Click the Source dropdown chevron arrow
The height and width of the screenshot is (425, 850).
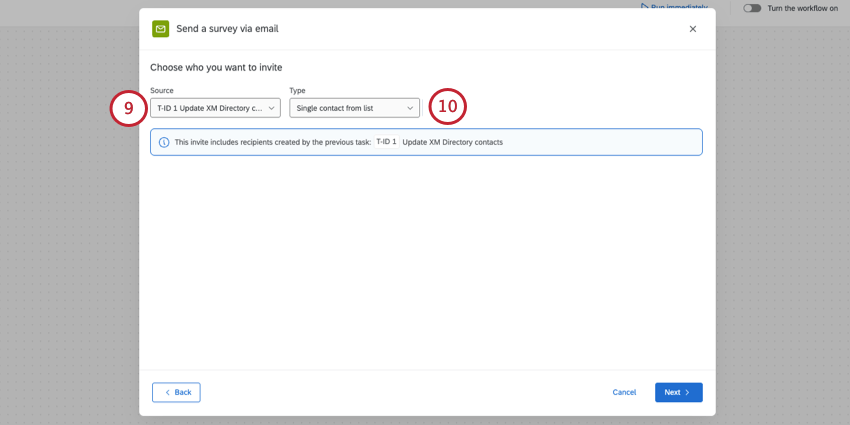point(271,108)
